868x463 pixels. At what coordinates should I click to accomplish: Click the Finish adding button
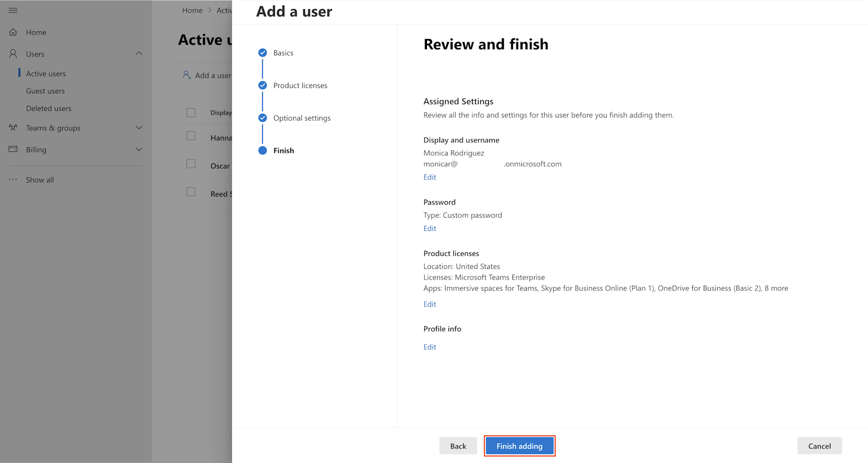(519, 446)
